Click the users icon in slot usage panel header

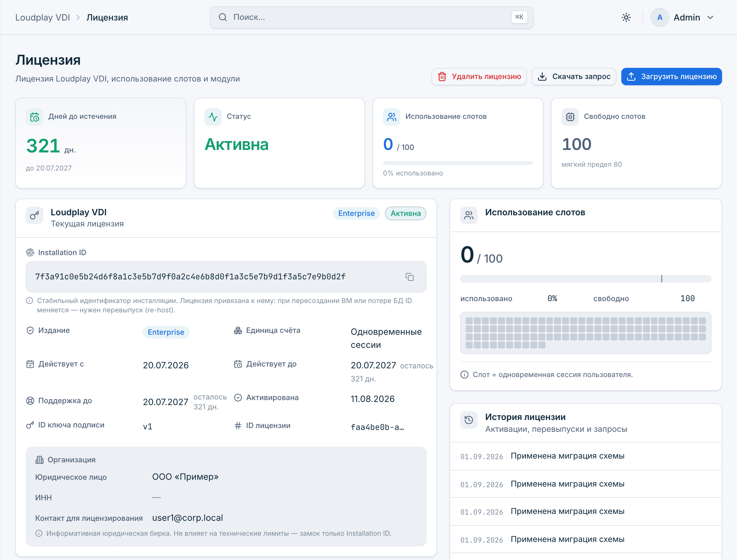[469, 216]
